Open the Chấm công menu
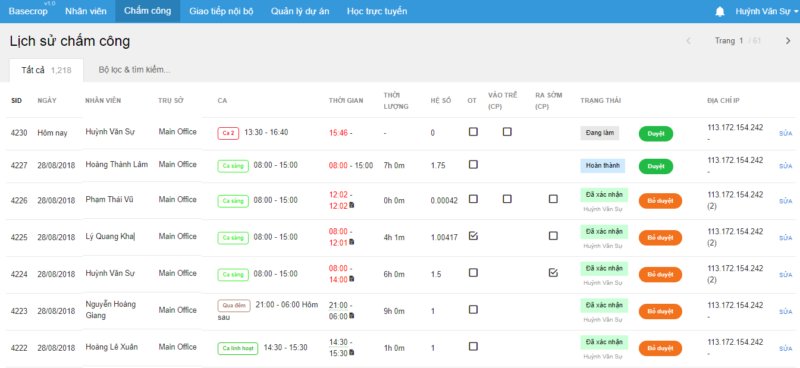This screenshot has height=368, width=800. pyautogui.click(x=147, y=11)
